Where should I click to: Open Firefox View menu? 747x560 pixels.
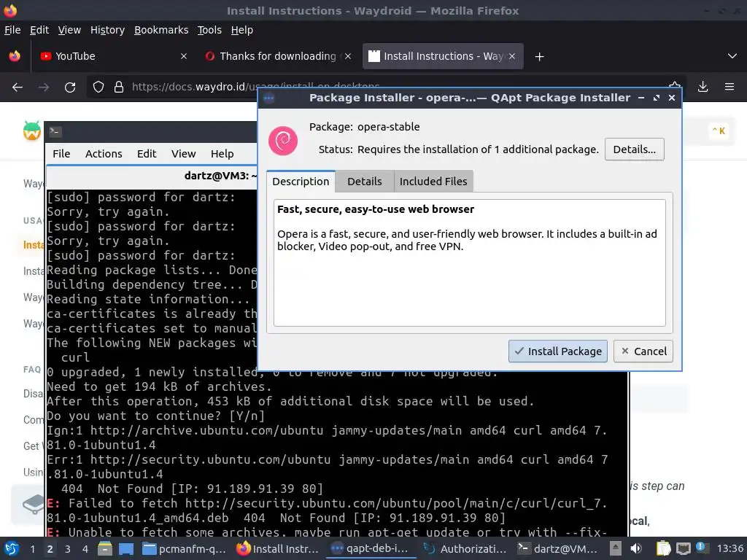click(x=69, y=30)
